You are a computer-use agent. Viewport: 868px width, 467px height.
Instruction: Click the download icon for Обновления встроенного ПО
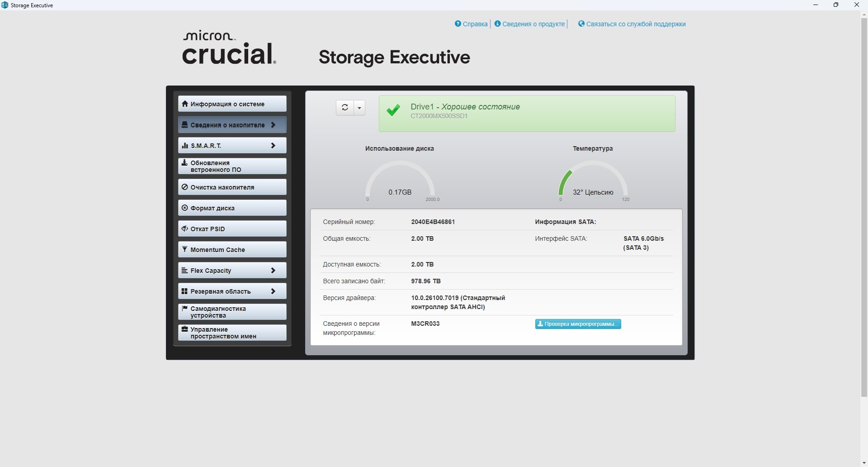click(184, 162)
